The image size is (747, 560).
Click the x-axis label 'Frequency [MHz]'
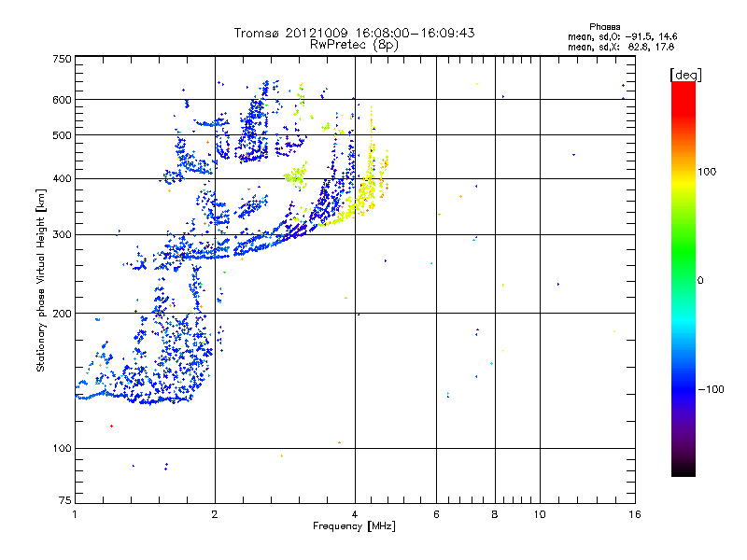point(354,526)
